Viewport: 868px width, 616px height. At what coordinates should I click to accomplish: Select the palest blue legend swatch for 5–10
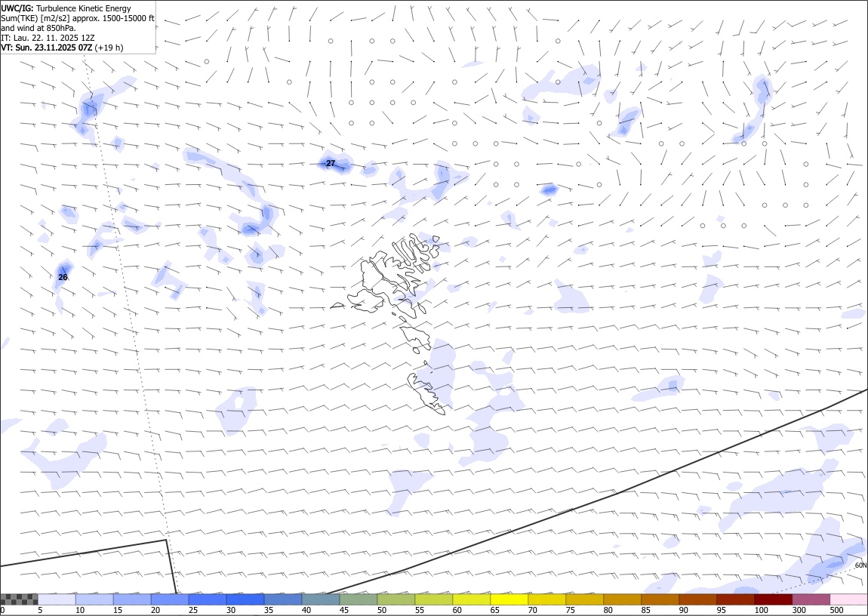click(57, 599)
